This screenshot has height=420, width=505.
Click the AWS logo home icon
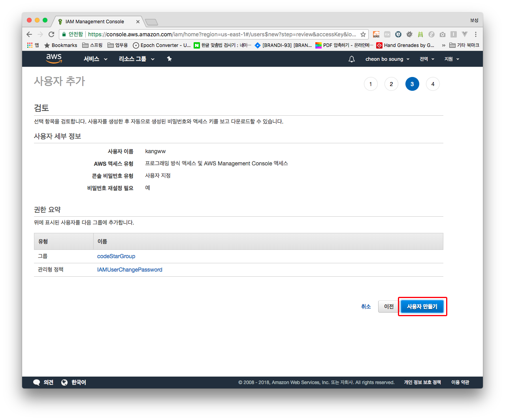[x=54, y=58]
